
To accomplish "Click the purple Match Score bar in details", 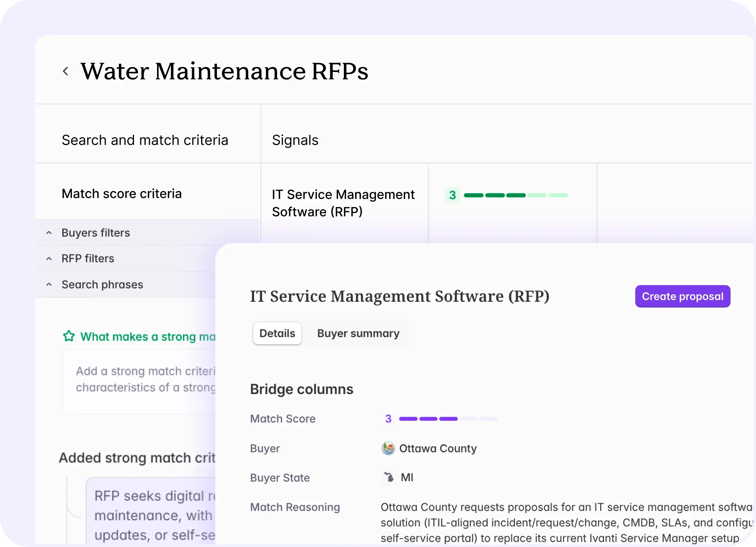I will (448, 419).
